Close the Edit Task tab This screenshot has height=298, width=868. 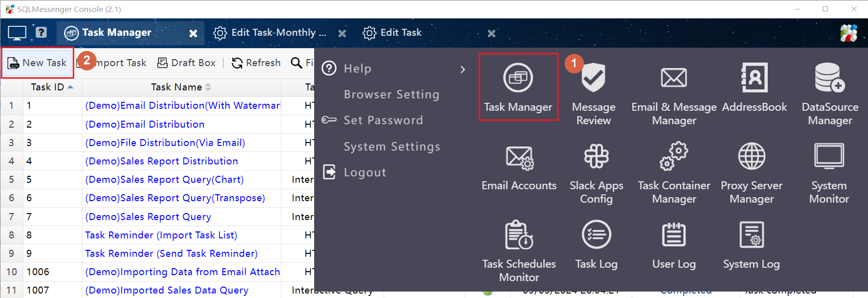[491, 33]
